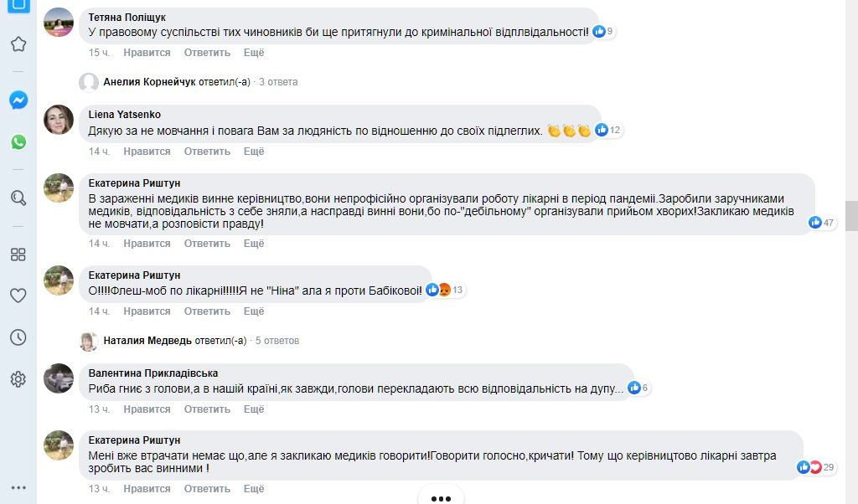Screen dimensions: 858x504
Task: Open the settings gear in sidebar
Action: (18, 379)
